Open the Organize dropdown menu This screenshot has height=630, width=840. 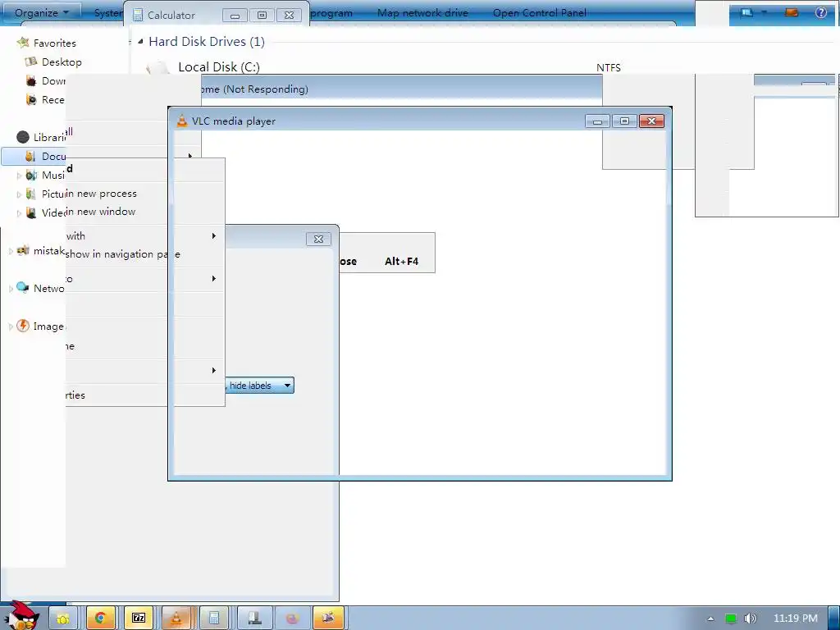[41, 12]
